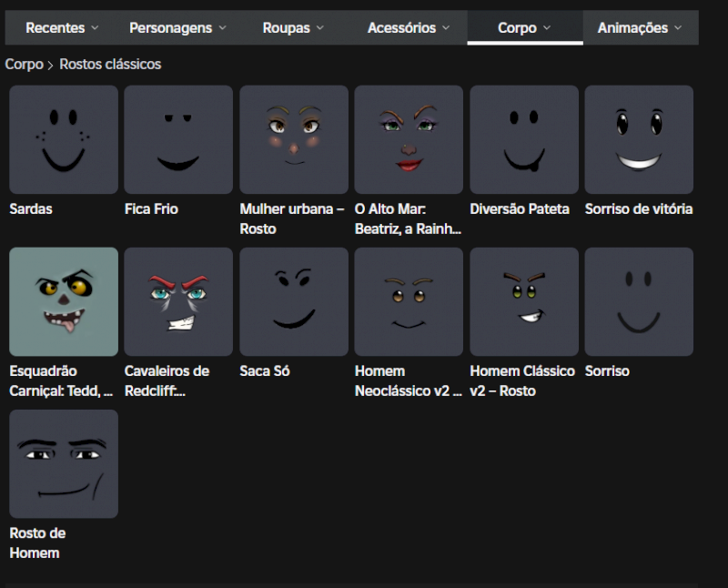Viewport: 728px width, 588px height.
Task: Expand the Personagens dropdown chevron
Action: [x=222, y=28]
